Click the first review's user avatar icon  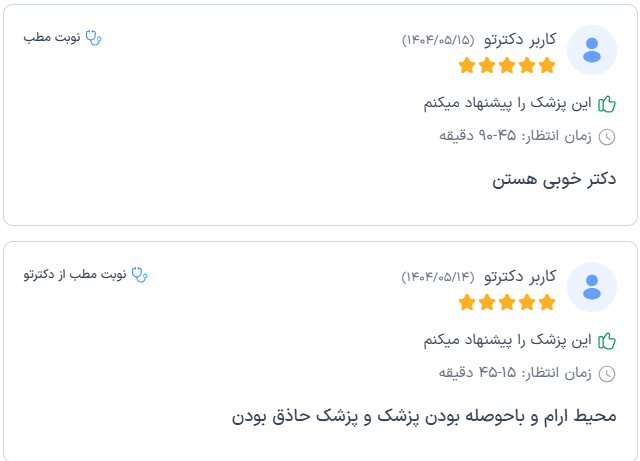pyautogui.click(x=591, y=50)
